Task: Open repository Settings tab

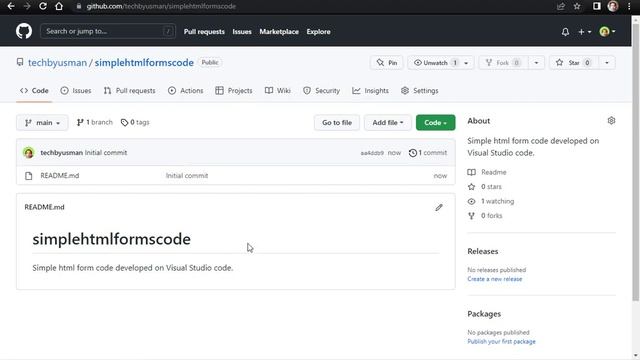Action: coord(420,91)
